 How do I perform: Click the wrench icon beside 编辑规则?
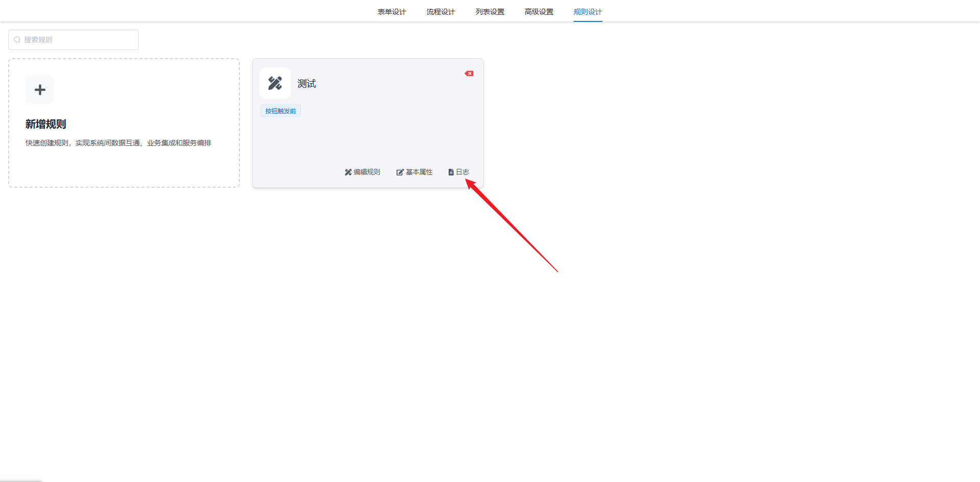348,172
